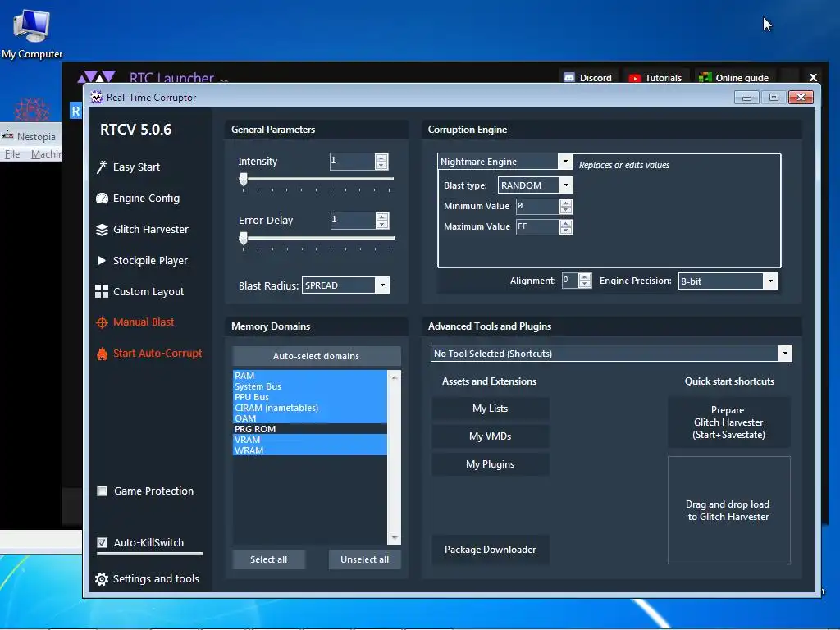Select WRAM domain entry
Viewport: 840px width, 630px height.
tap(309, 450)
